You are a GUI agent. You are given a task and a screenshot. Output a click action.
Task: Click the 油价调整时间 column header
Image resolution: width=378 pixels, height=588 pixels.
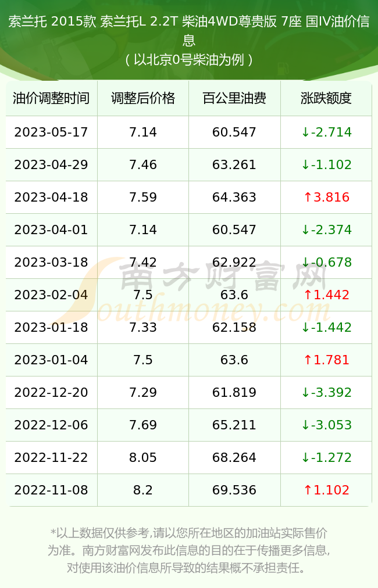tap(51, 98)
